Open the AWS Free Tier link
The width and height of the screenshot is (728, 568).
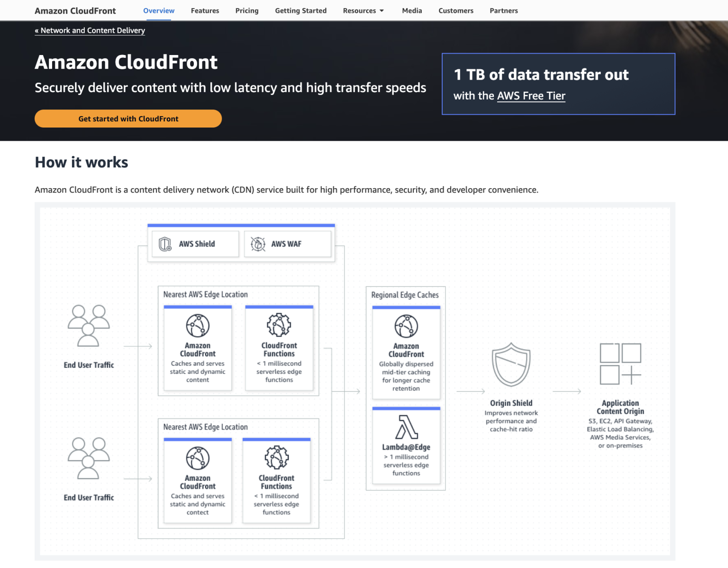[531, 96]
